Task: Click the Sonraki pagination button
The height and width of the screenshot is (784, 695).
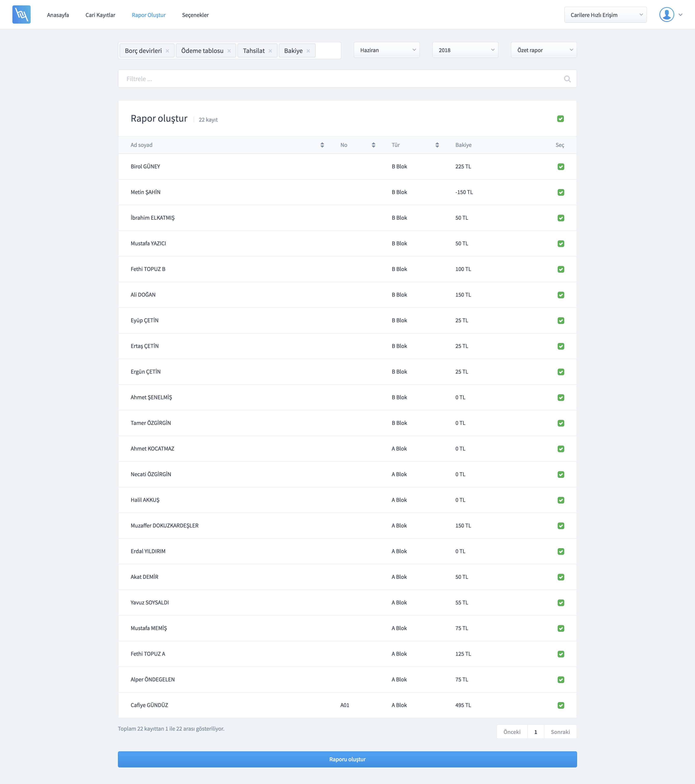Action: click(560, 732)
